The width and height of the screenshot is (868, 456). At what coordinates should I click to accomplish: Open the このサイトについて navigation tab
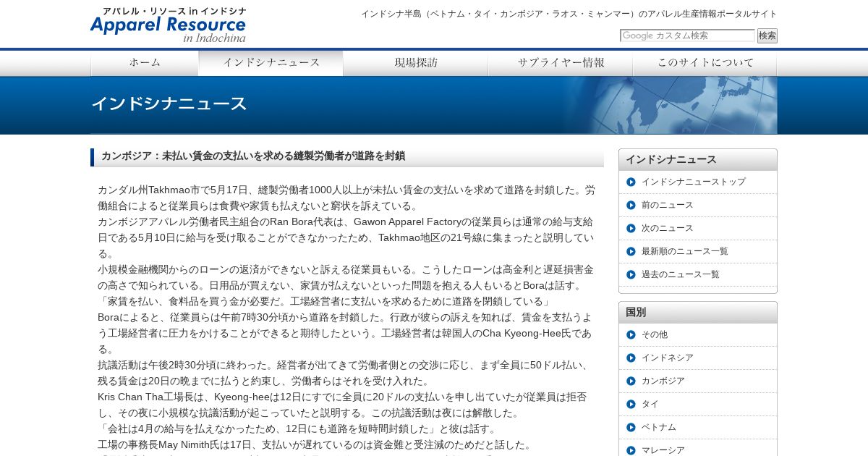705,63
